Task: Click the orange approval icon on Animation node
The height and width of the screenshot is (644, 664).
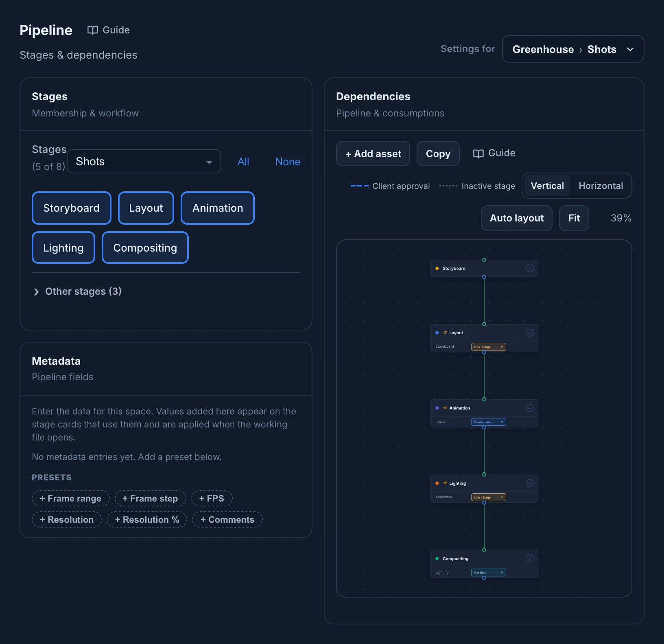Action: click(445, 408)
